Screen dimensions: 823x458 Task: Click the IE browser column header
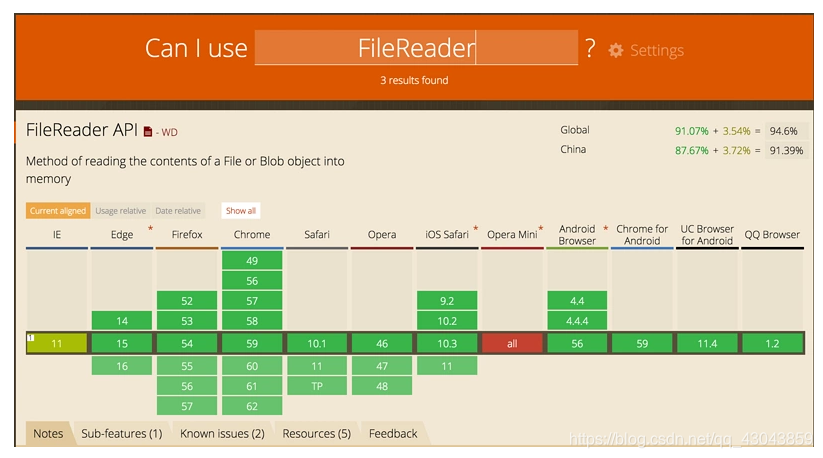(x=57, y=235)
